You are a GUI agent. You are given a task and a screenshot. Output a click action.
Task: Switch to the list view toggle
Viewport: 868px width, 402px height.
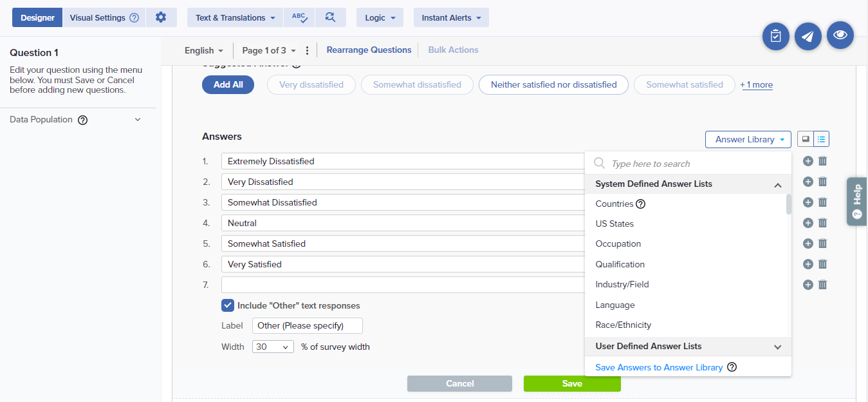click(822, 139)
